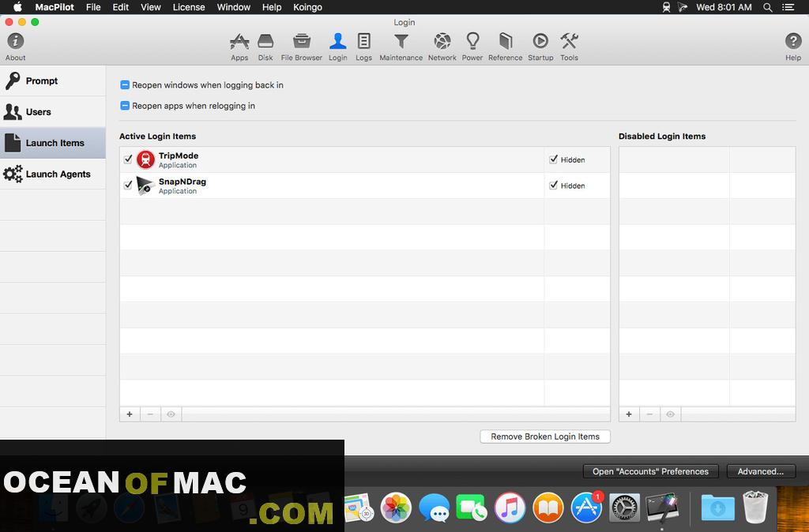The image size is (809, 532).
Task: Click the Advanced... button
Action: pos(761,471)
